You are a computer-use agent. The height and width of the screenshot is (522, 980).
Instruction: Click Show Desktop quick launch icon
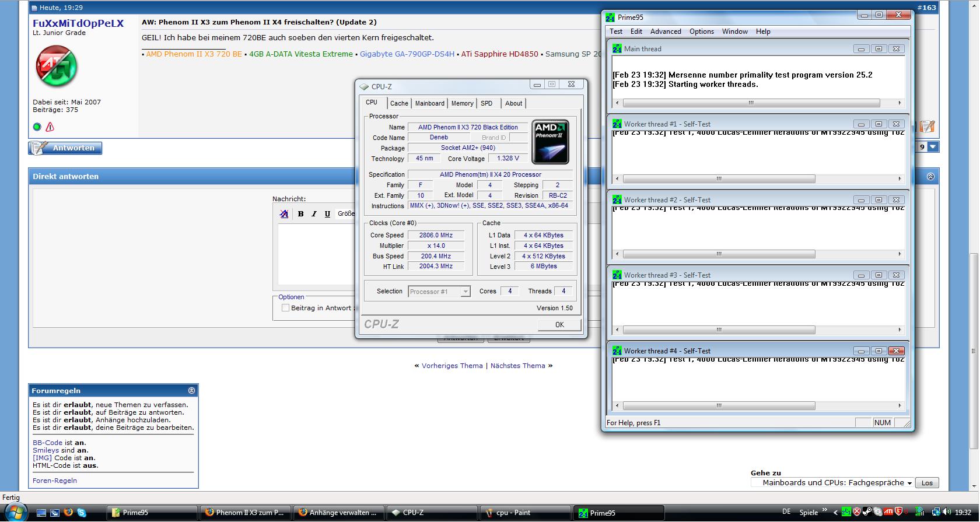41,513
